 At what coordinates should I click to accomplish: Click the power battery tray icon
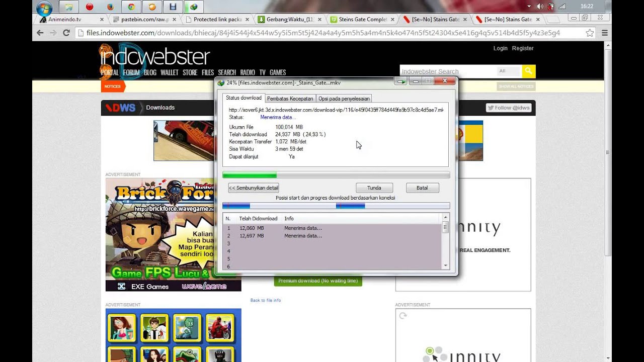[551, 7]
